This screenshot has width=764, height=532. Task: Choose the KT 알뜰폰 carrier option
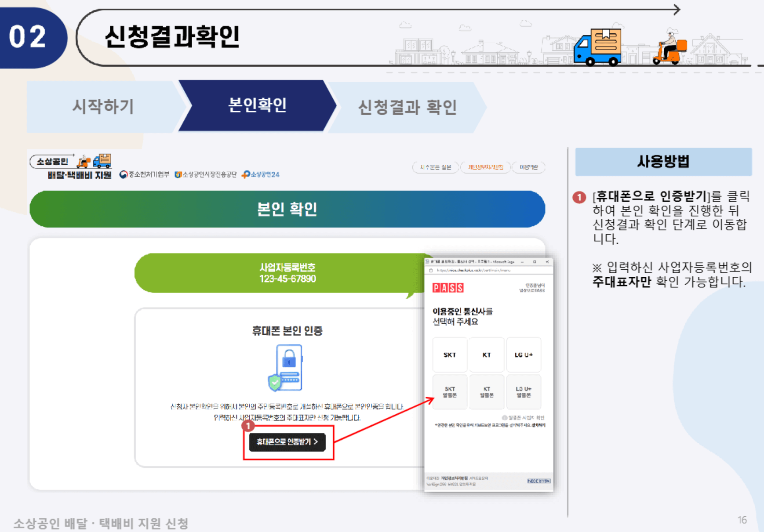(x=487, y=391)
